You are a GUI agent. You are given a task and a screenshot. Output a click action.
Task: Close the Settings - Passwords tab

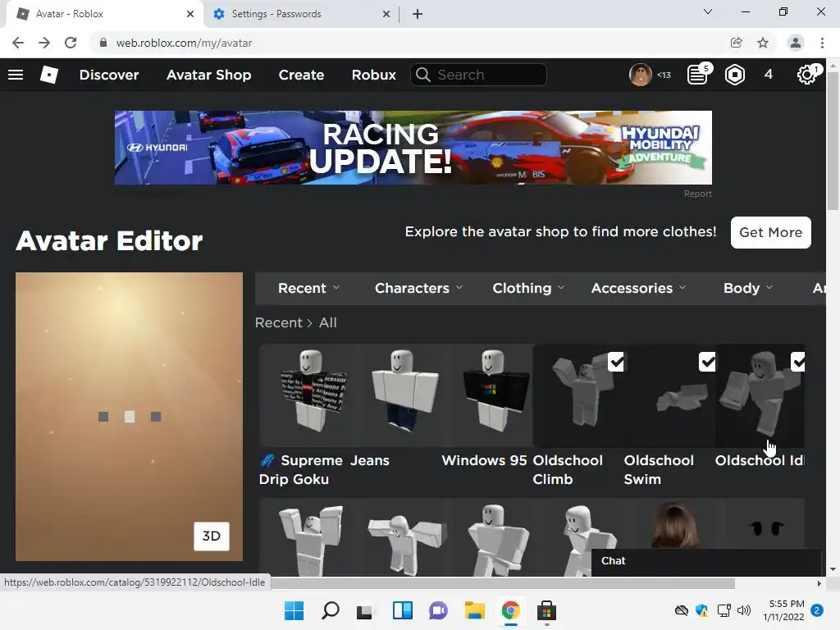tap(386, 14)
